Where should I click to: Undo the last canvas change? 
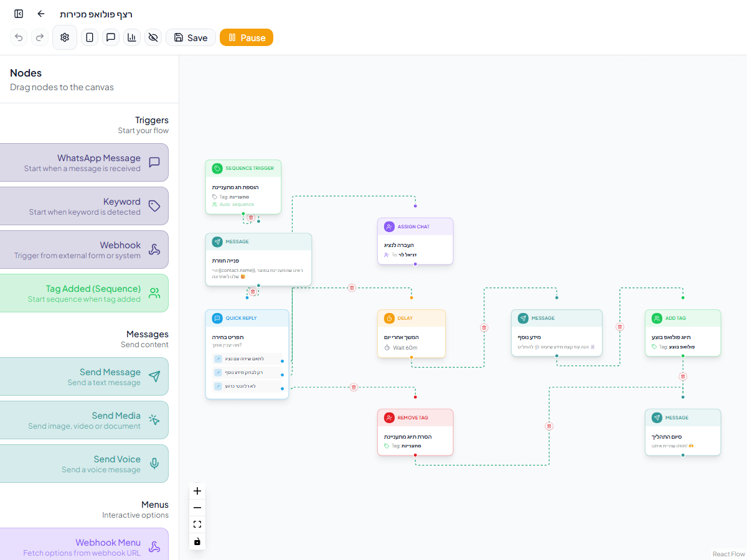coord(19,37)
